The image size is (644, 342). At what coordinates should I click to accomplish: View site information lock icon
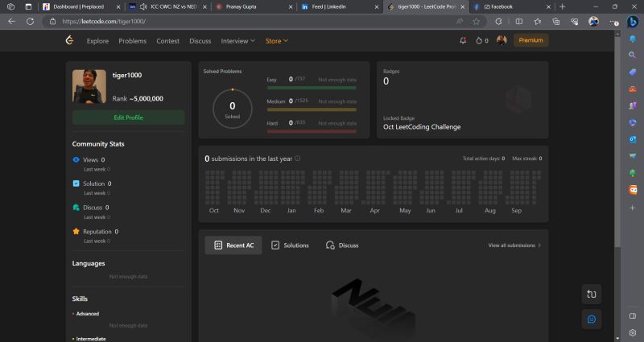[52, 22]
